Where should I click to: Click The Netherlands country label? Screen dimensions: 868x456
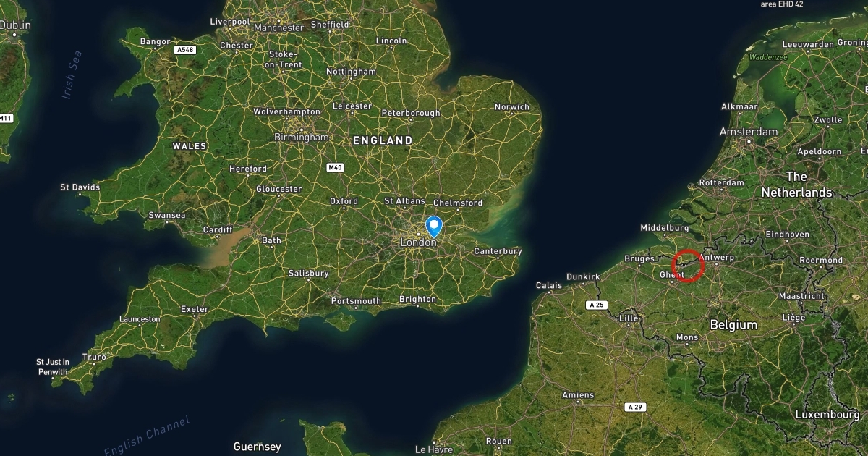tap(796, 185)
